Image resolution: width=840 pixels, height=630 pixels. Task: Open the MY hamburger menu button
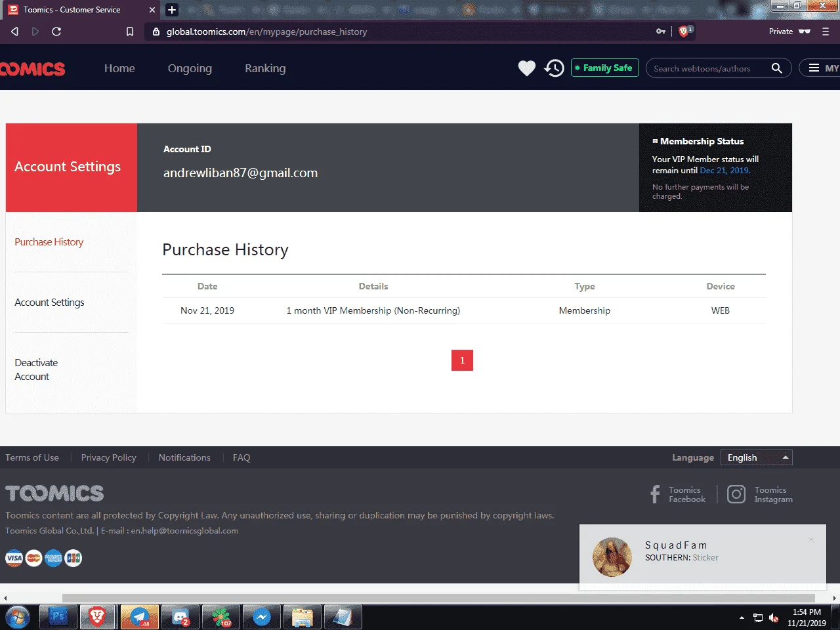[820, 68]
